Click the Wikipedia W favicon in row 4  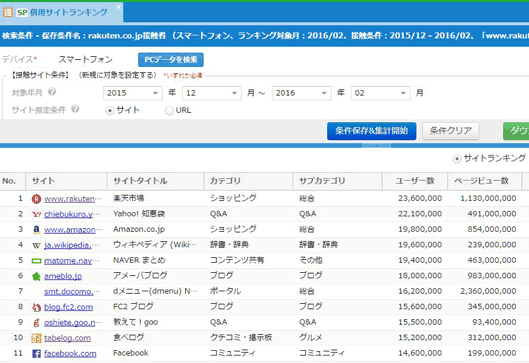click(x=36, y=245)
